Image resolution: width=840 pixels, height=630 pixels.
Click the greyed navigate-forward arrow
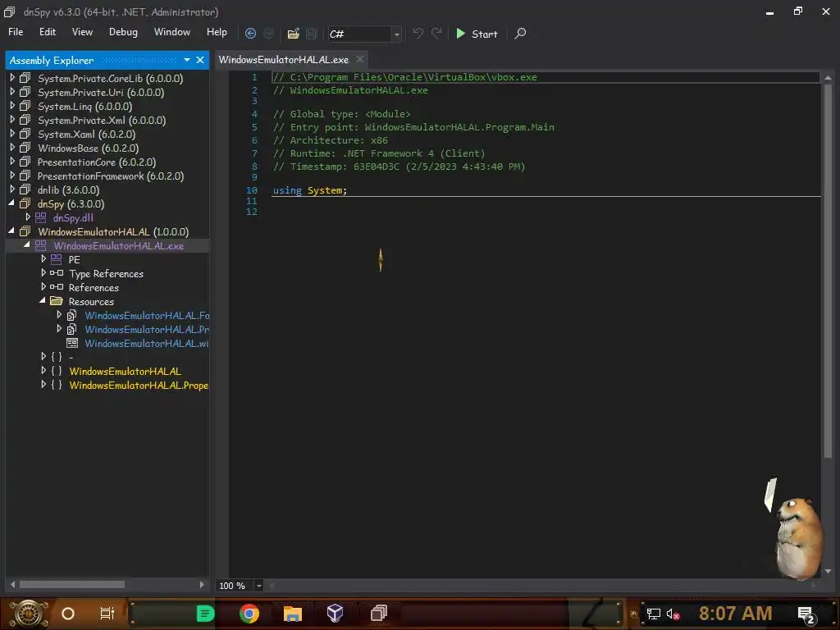[268, 33]
